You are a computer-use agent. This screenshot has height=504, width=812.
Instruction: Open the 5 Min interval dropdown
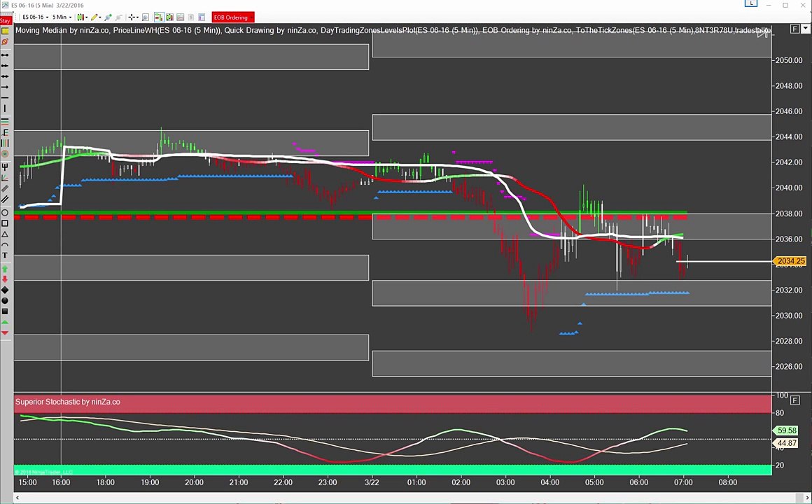(62, 17)
